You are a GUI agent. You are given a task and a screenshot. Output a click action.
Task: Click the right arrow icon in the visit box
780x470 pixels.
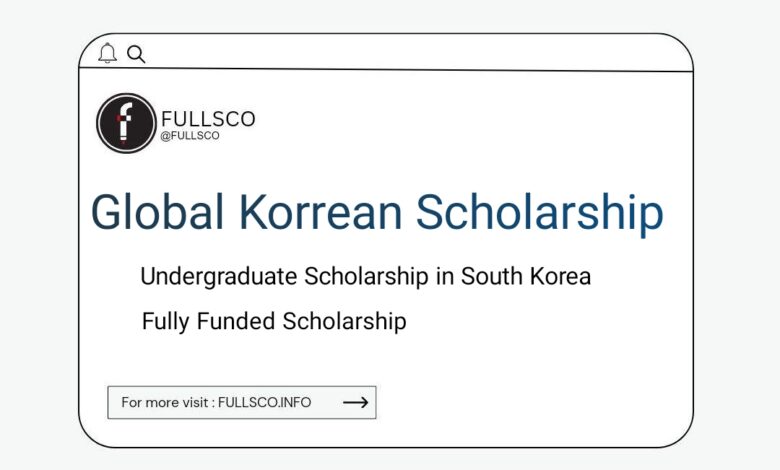pyautogui.click(x=356, y=402)
